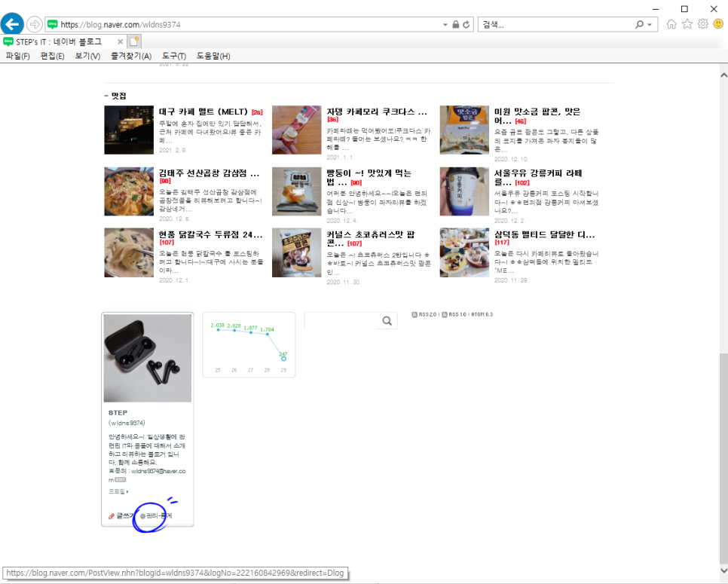Click the 강릉커피 cup thumbnail
Viewport: 728px width, 584px height.
coord(464,191)
